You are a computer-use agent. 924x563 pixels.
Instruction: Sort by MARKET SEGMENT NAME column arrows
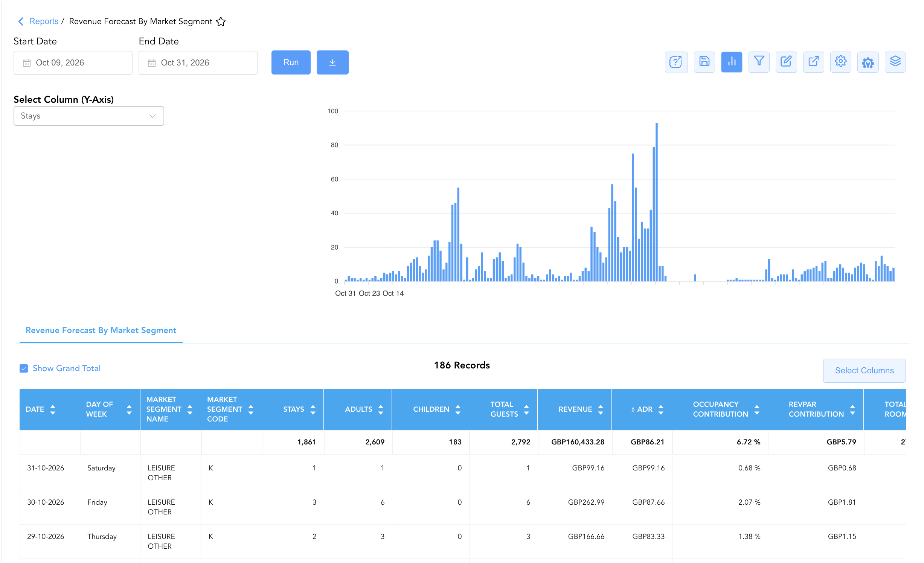190,409
